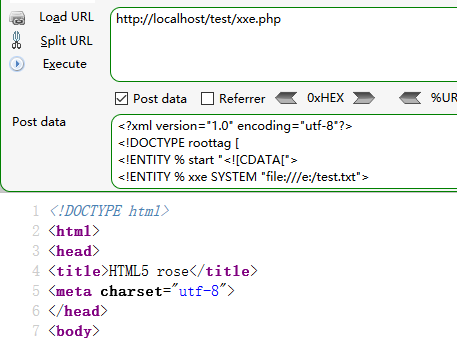457x363 pixels.
Task: Click the Load URL printer icon
Action: click(17, 18)
